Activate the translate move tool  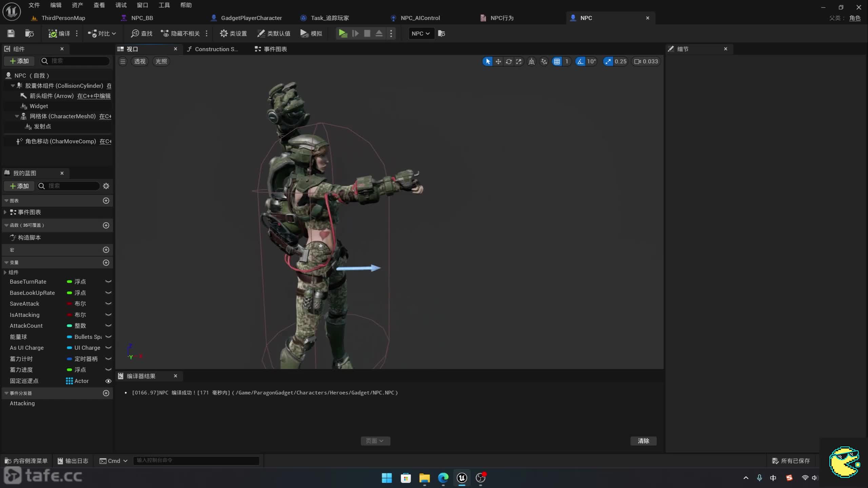point(498,61)
